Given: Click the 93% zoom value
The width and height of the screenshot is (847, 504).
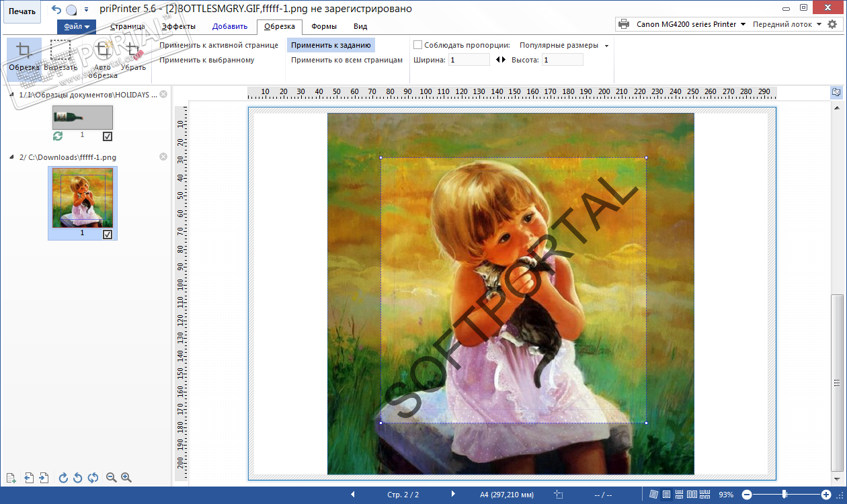Looking at the screenshot, I should pyautogui.click(x=726, y=495).
